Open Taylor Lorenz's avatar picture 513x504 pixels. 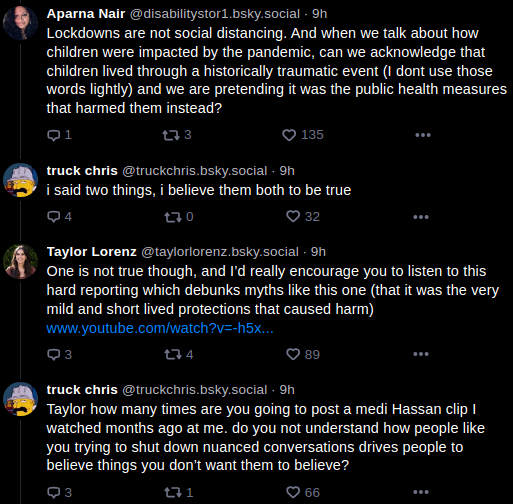(x=20, y=261)
